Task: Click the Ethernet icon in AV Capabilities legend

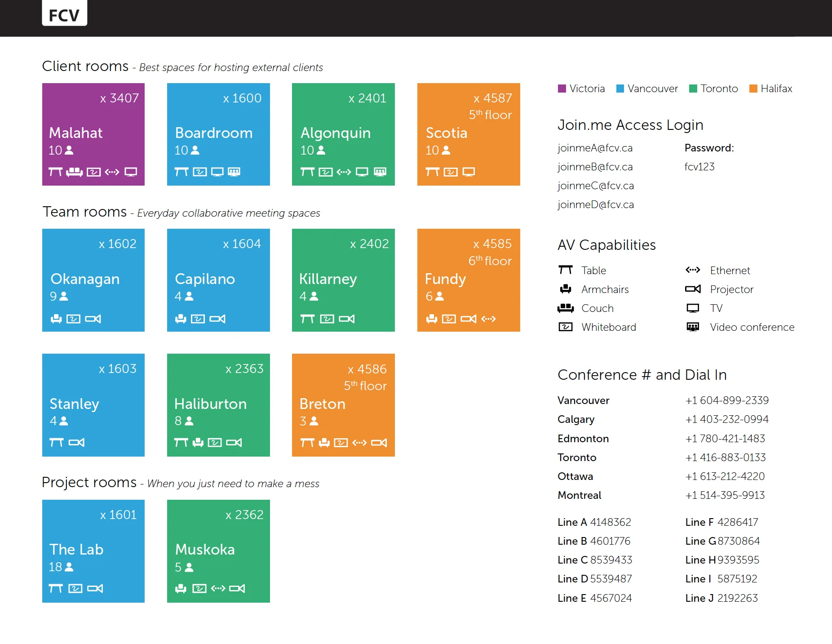Action: (693, 270)
